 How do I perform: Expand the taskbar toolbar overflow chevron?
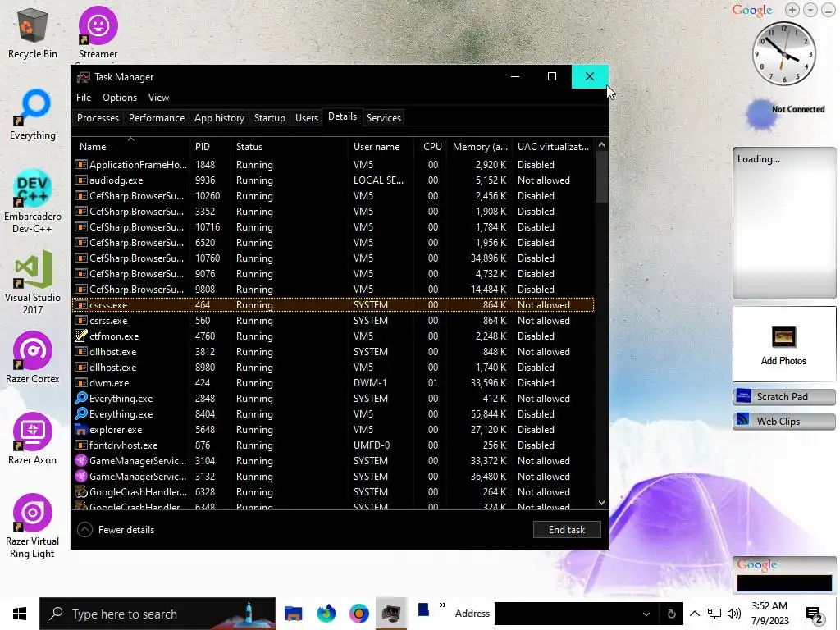[442, 605]
